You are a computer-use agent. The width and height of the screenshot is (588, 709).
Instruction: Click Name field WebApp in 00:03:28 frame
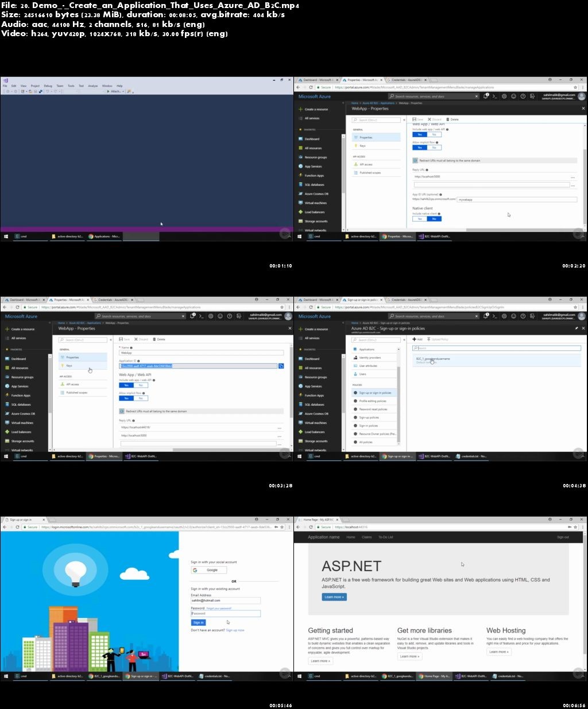tap(202, 352)
